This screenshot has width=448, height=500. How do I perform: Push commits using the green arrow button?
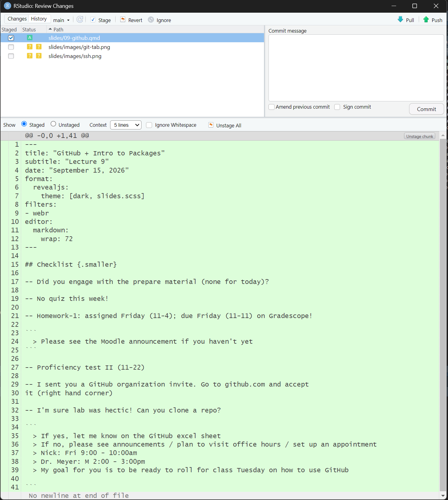(x=433, y=20)
